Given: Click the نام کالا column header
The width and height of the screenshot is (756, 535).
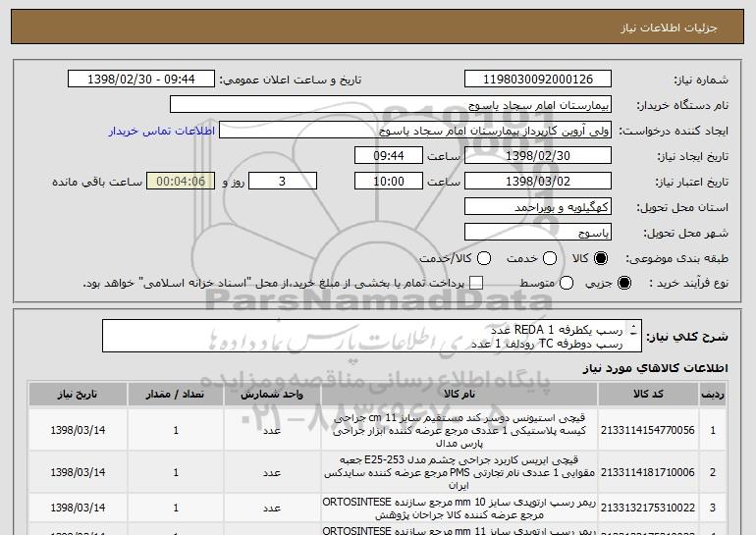Looking at the screenshot, I should pyautogui.click(x=459, y=395).
